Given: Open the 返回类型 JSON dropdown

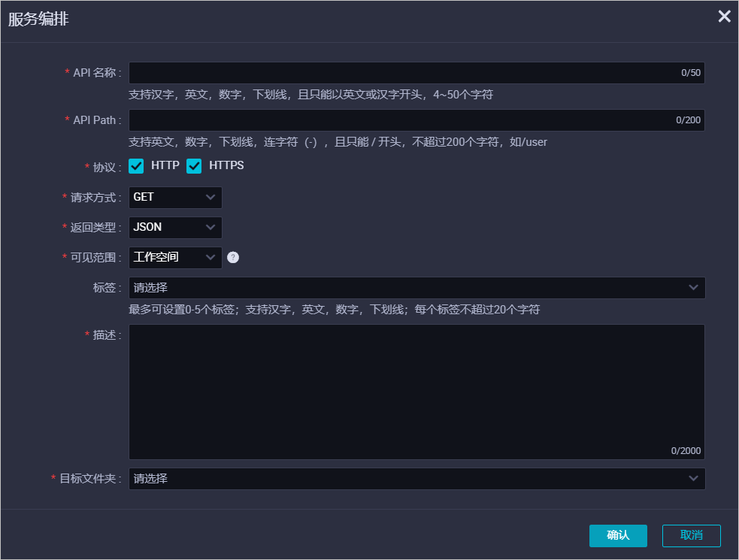Looking at the screenshot, I should [175, 227].
